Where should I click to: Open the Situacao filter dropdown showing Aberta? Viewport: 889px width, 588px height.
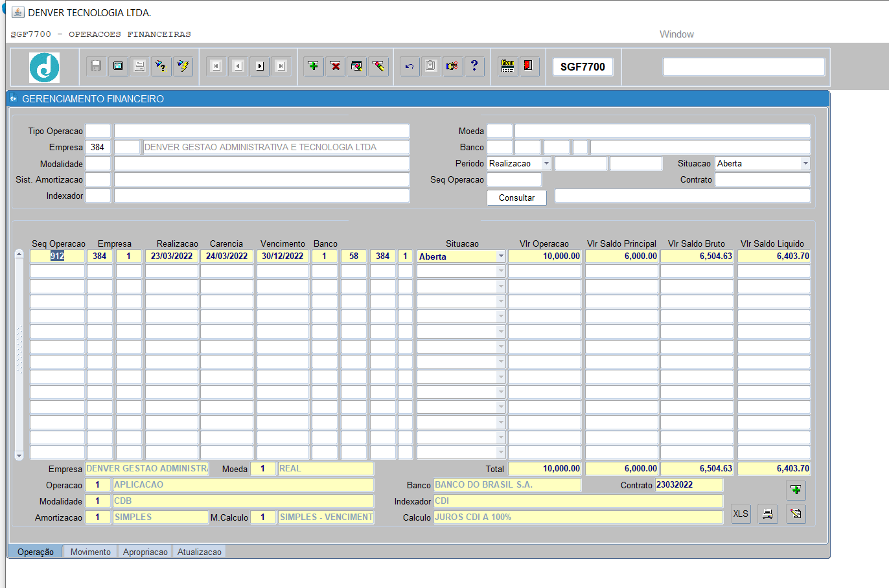coord(805,164)
